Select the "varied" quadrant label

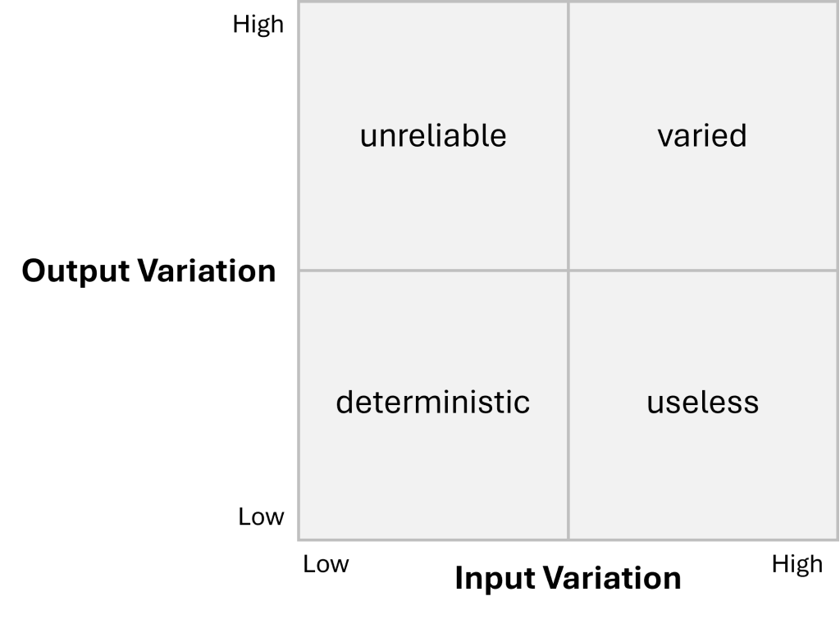coord(702,135)
